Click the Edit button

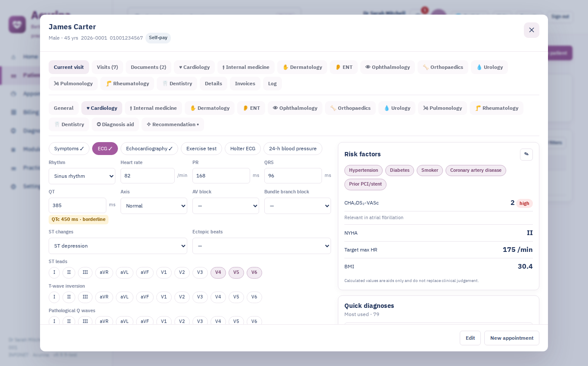click(470, 338)
